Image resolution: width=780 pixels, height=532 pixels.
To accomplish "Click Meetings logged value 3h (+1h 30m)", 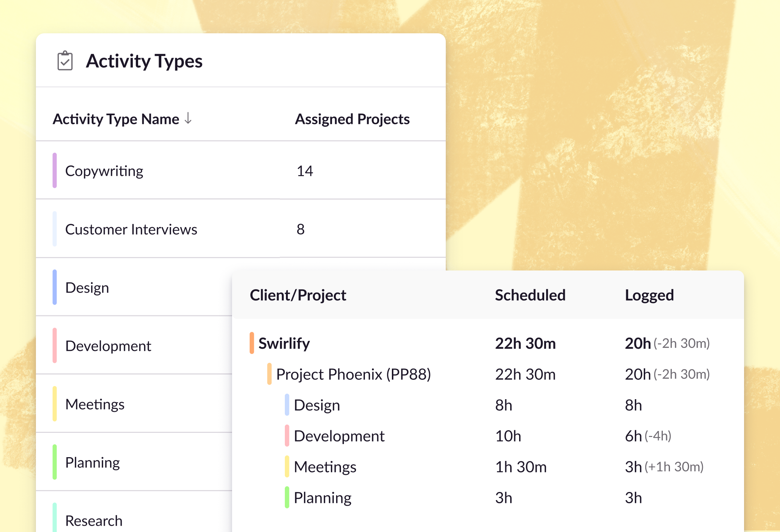I will [x=664, y=467].
